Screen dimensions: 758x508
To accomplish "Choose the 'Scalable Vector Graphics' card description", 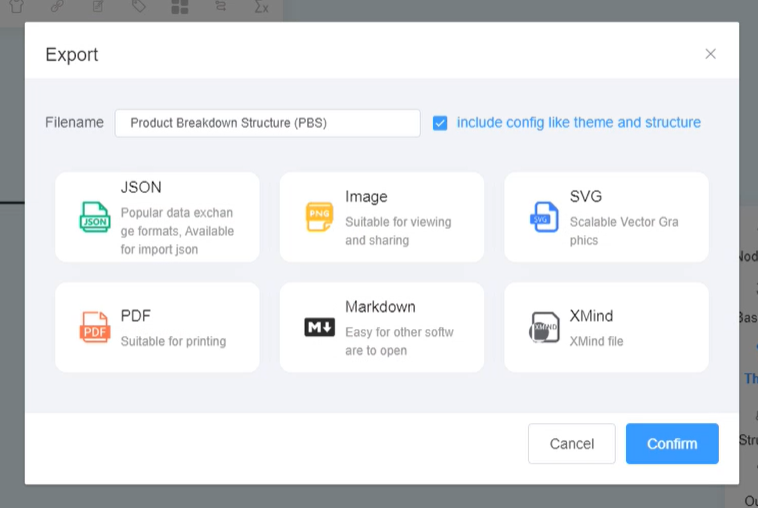I will (624, 231).
